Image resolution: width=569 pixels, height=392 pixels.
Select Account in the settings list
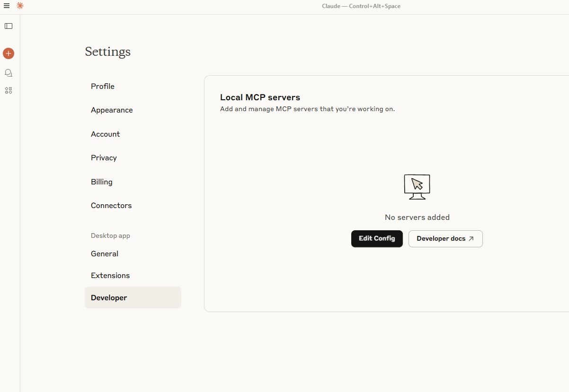point(105,134)
